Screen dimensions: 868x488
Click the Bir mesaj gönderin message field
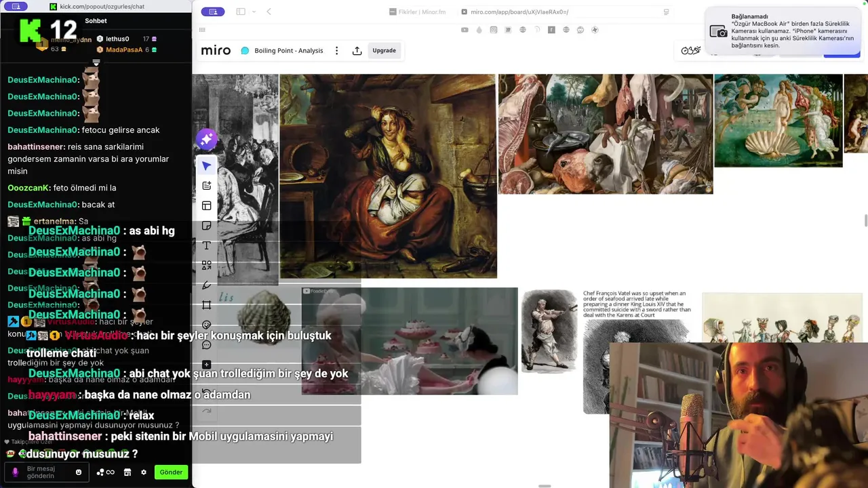(x=47, y=472)
